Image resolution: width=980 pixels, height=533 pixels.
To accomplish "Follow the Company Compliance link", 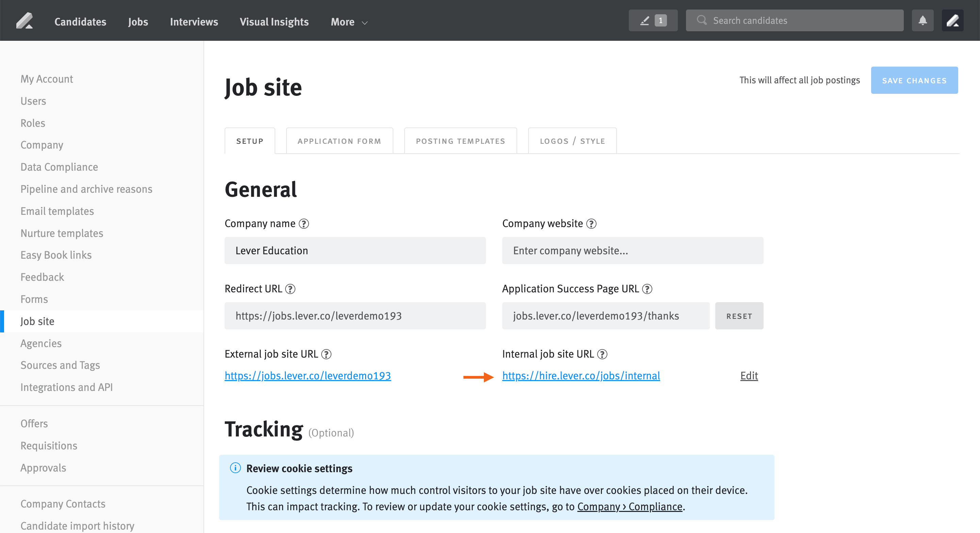I will click(630, 506).
